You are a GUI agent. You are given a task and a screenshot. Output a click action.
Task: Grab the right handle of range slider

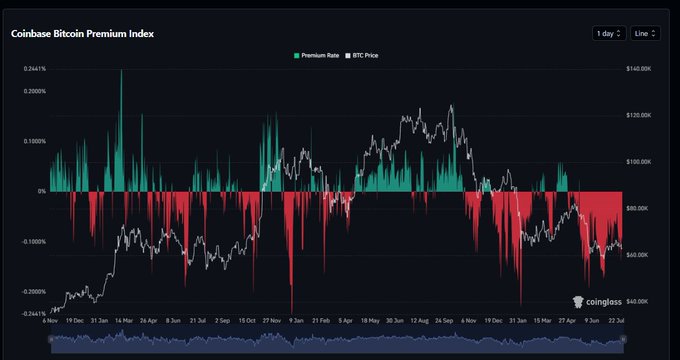624,339
